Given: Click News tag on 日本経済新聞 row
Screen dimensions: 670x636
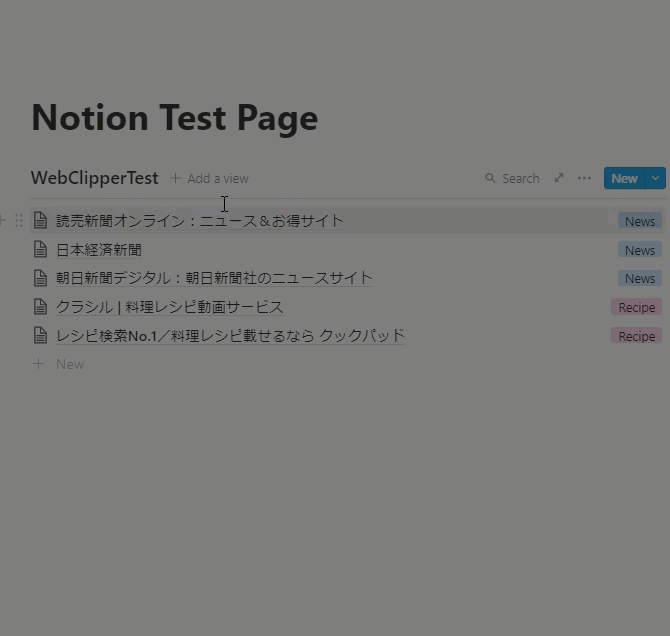Looking at the screenshot, I should 640,250.
